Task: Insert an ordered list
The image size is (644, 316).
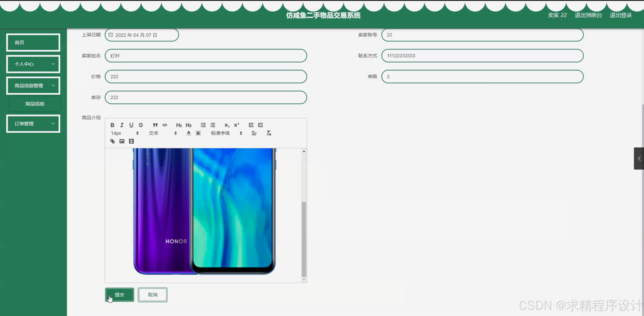Action: pos(203,125)
